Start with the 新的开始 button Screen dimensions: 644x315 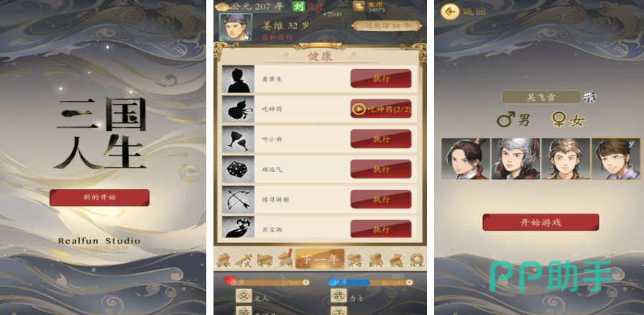pyautogui.click(x=99, y=197)
